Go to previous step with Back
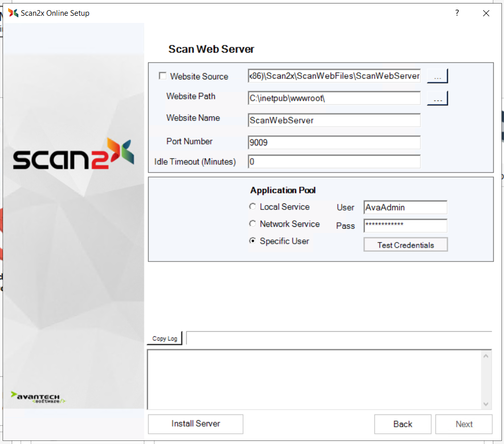The height and width of the screenshot is (444, 504). tap(402, 424)
